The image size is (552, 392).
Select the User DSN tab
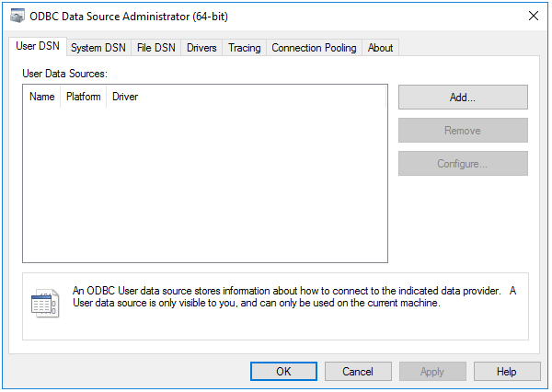(37, 47)
